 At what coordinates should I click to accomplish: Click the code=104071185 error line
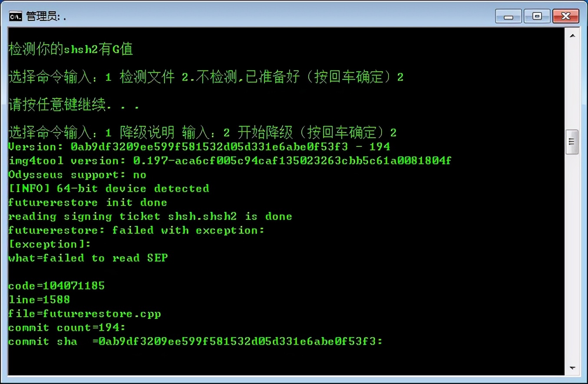tap(56, 286)
